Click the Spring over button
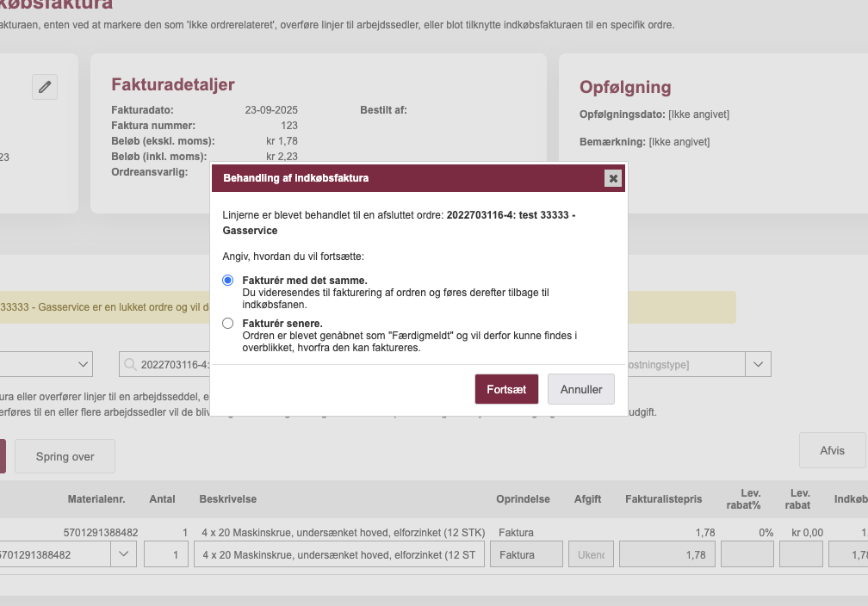This screenshot has height=606, width=868. coord(65,456)
